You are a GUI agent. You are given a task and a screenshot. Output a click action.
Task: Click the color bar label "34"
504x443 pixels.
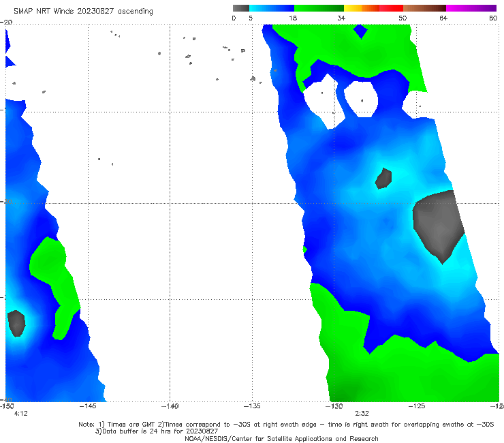point(341,18)
